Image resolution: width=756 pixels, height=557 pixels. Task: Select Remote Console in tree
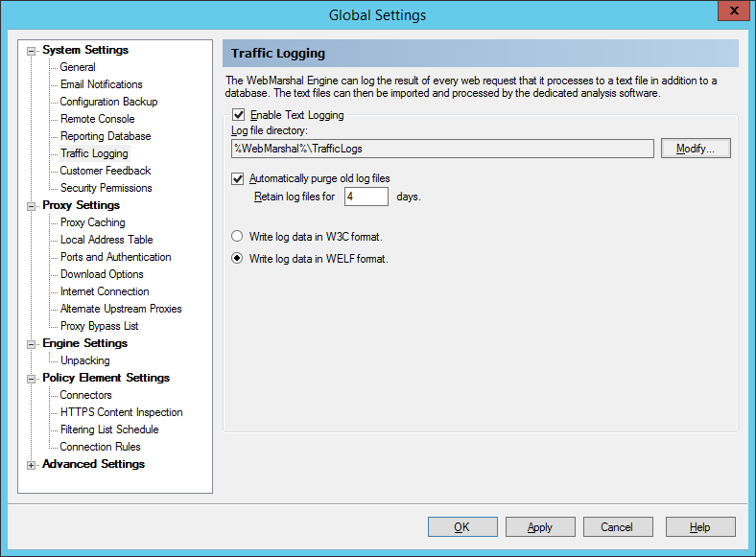click(98, 119)
